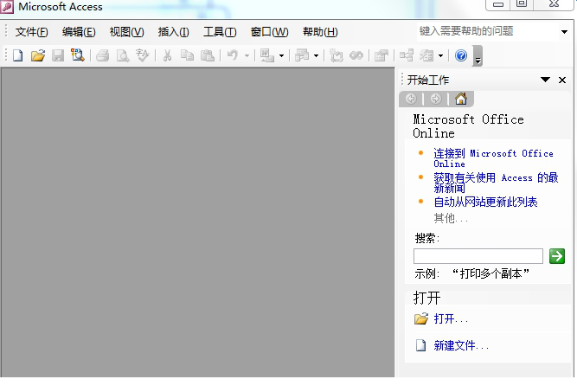Click the Copy toolbar icon
The image size is (577, 392).
[x=188, y=55]
